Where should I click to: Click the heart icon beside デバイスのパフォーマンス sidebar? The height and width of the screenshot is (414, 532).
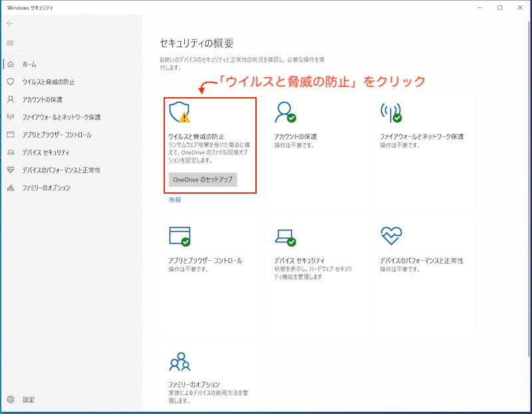(11, 170)
